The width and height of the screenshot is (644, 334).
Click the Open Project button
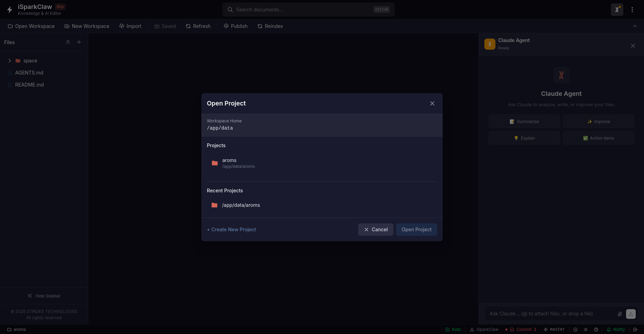pyautogui.click(x=416, y=230)
